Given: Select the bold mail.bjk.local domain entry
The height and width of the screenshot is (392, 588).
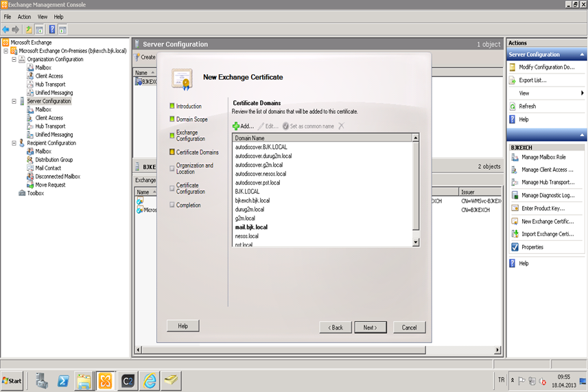Looking at the screenshot, I should (251, 227).
